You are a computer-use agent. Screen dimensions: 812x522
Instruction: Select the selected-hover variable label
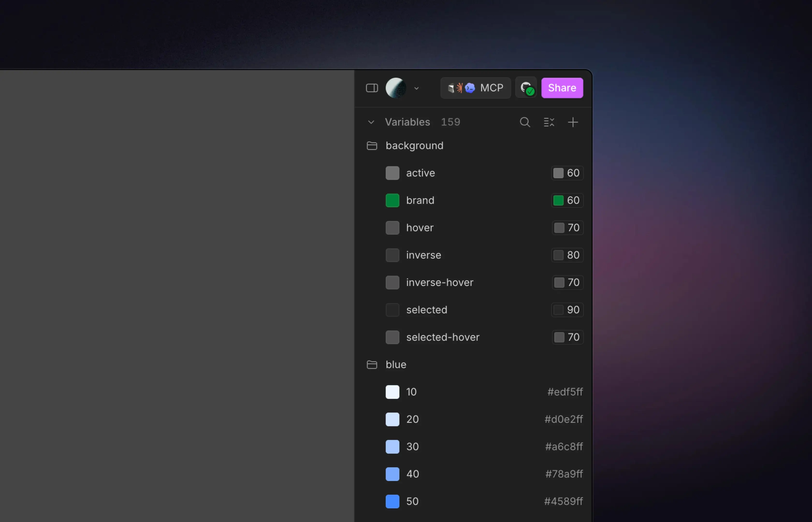point(442,337)
